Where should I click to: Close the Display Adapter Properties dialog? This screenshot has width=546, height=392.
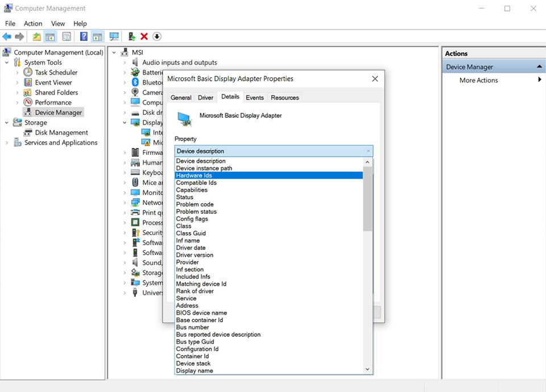(375, 79)
